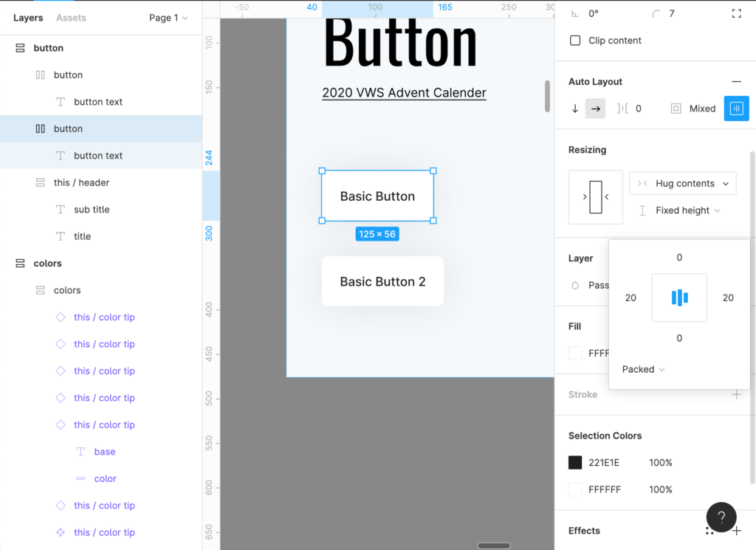Open the Packed spacing mode dropdown

coord(643,369)
